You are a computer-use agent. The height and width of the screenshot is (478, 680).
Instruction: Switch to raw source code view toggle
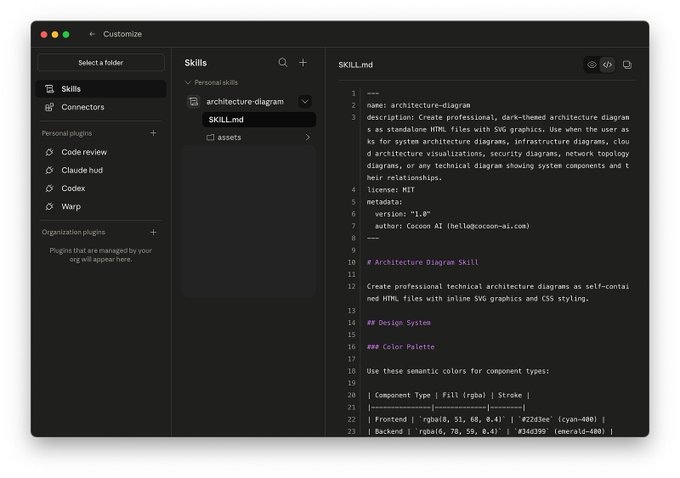pyautogui.click(x=607, y=65)
